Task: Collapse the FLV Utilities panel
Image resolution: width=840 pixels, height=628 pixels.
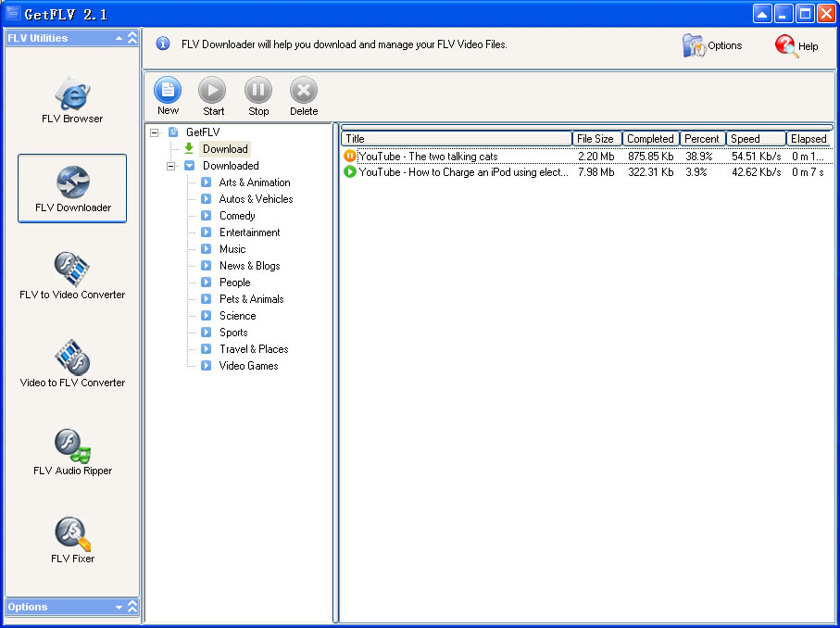Action: (132, 38)
